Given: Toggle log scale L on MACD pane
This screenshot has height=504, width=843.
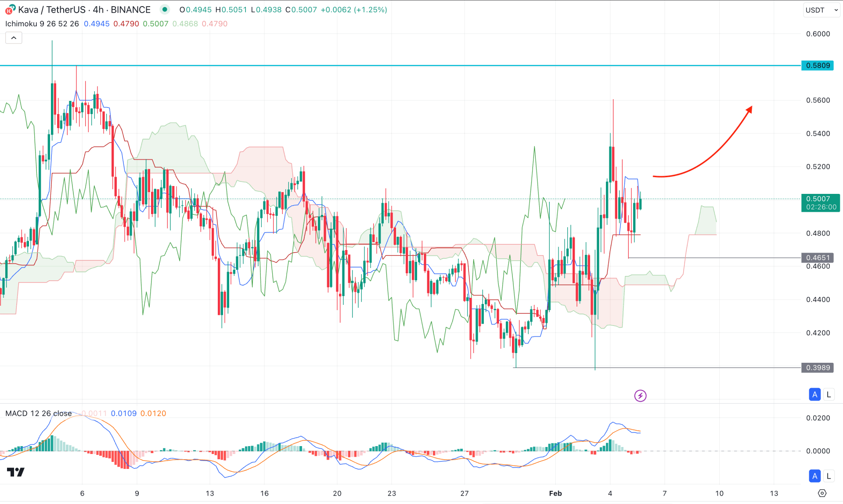Looking at the screenshot, I should [829, 476].
